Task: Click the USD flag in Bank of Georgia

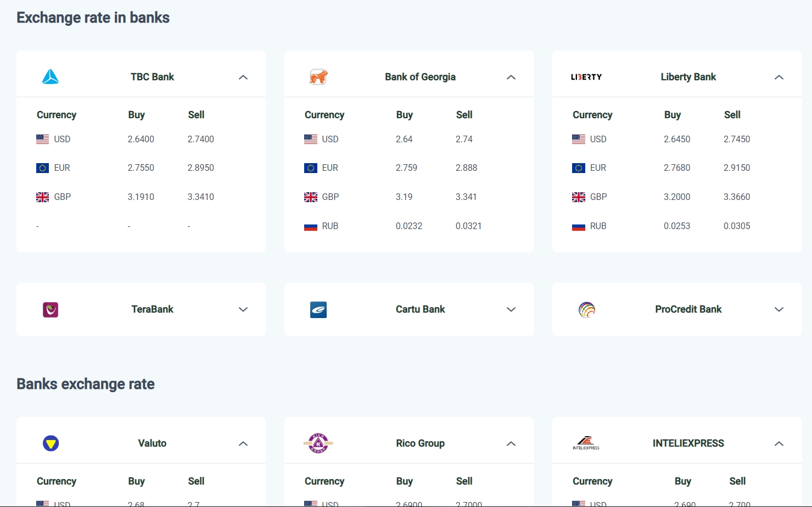Action: coord(311,139)
